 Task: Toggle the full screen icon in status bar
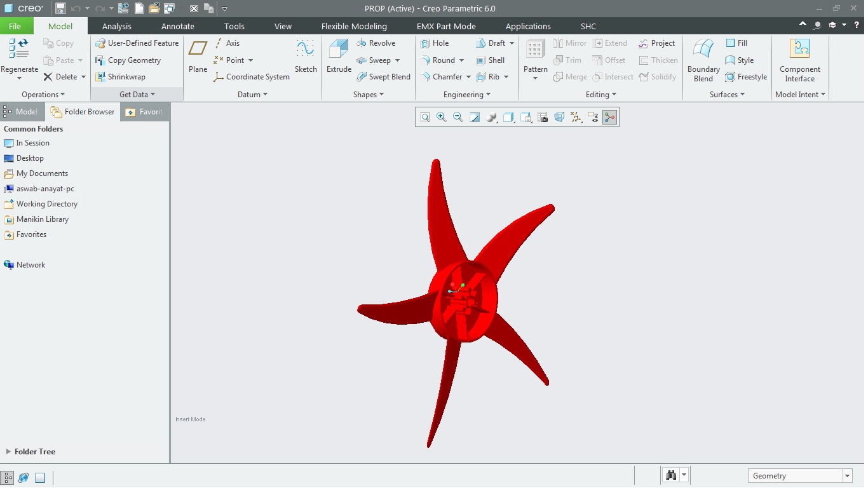click(x=40, y=477)
